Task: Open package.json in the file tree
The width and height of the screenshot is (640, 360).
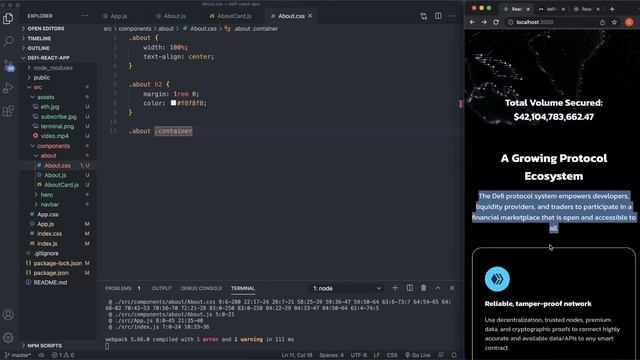Action: (x=51, y=273)
